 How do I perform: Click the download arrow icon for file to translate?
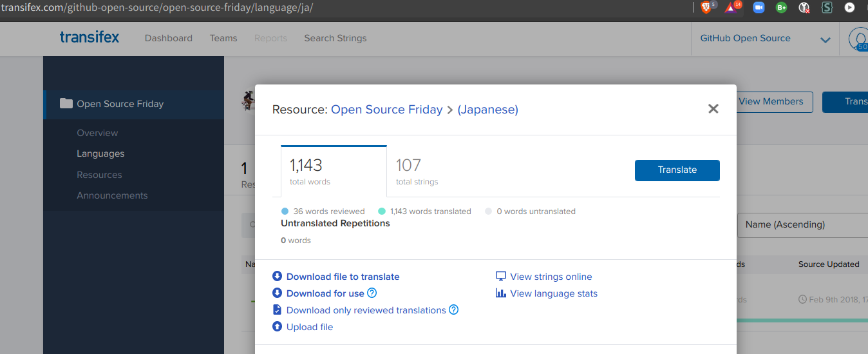277,276
